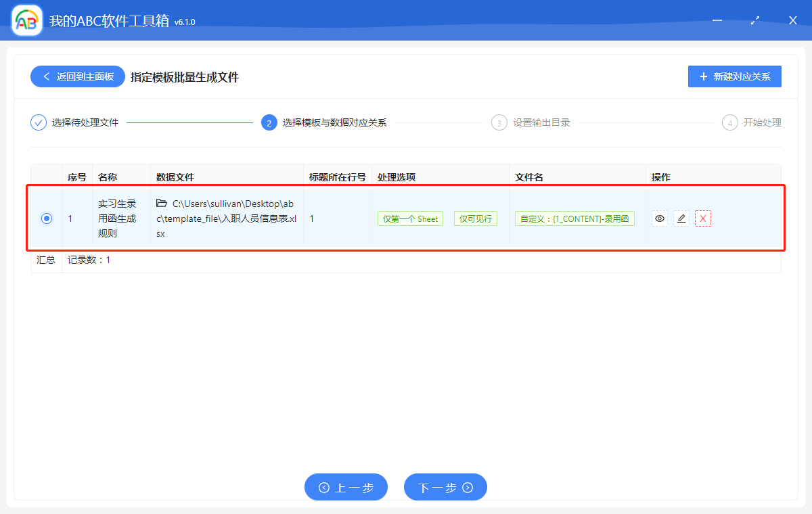Select the radio button for rule row 1

coord(46,218)
